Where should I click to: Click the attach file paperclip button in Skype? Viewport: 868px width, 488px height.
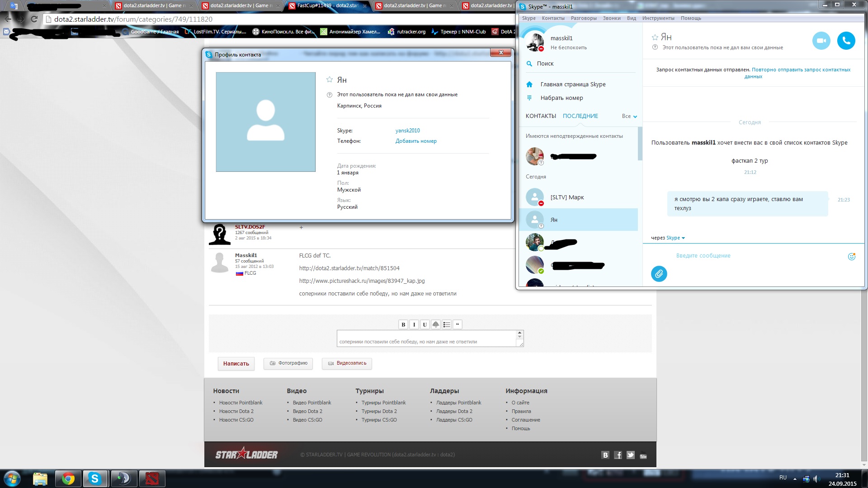(x=659, y=274)
